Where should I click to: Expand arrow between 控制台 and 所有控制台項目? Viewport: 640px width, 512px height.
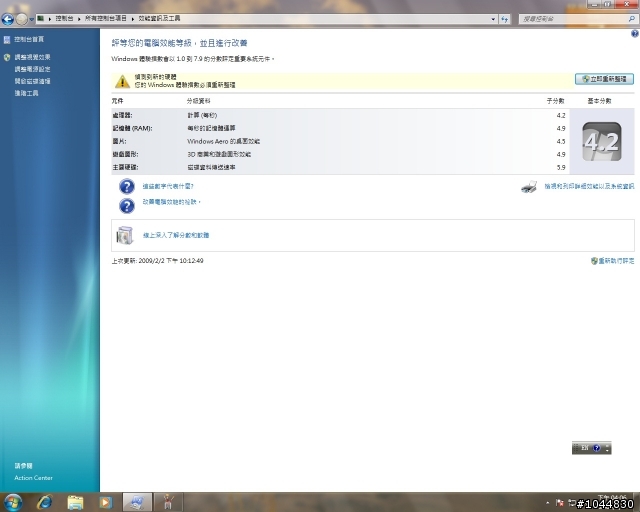point(79,19)
